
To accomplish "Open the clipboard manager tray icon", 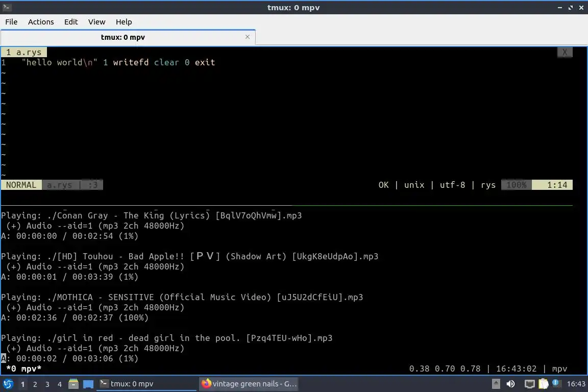I will pyautogui.click(x=544, y=384).
